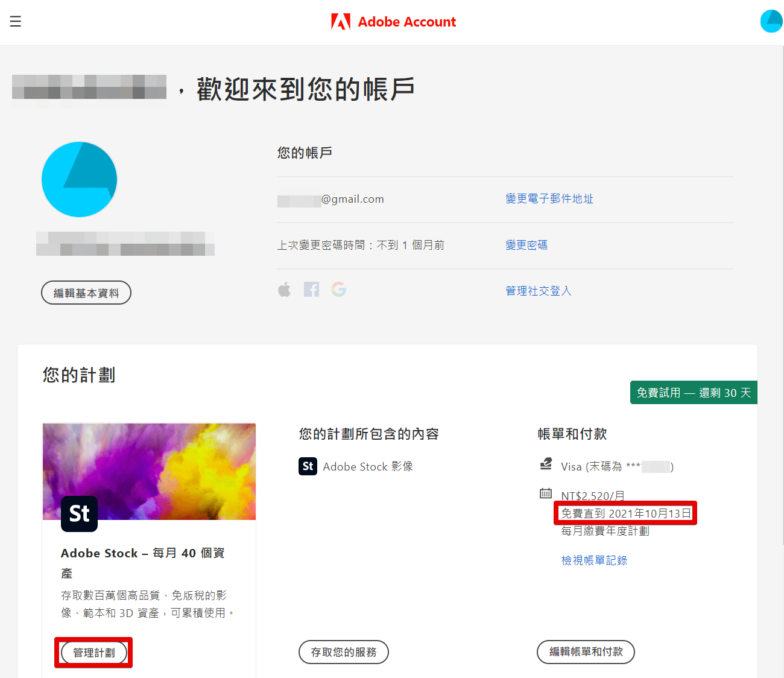Click the 管理計劃 button
This screenshot has width=784, height=678.
pos(94,653)
